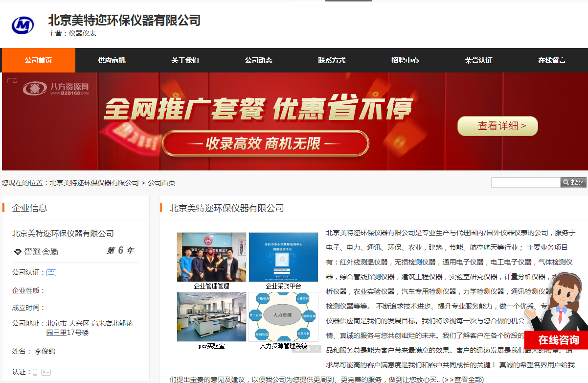Click the company name in 企业信息 panel
588x383 pixels.
(x=63, y=234)
